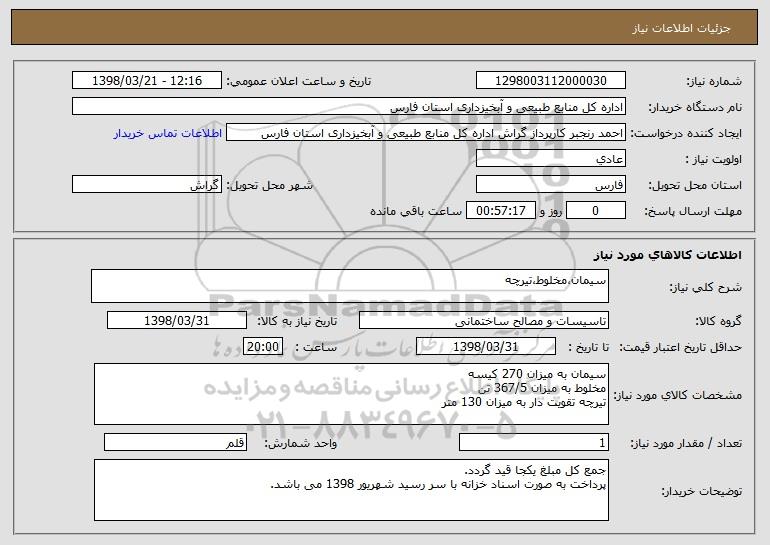Click the label توضیحات خریدار
The width and height of the screenshot is (770, 545).
(702, 491)
